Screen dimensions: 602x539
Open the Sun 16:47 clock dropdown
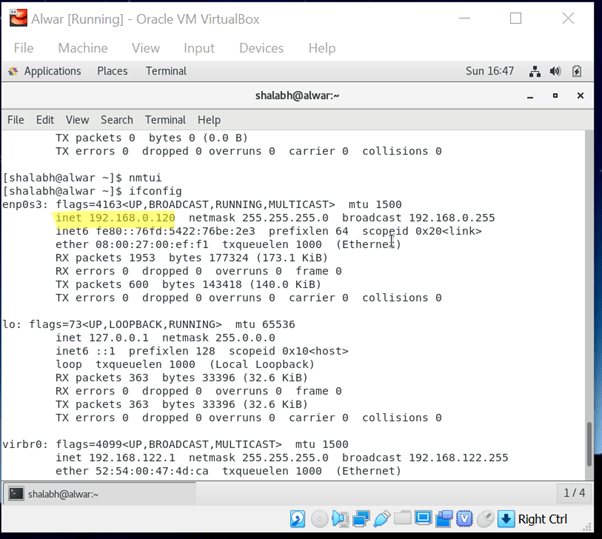[490, 71]
